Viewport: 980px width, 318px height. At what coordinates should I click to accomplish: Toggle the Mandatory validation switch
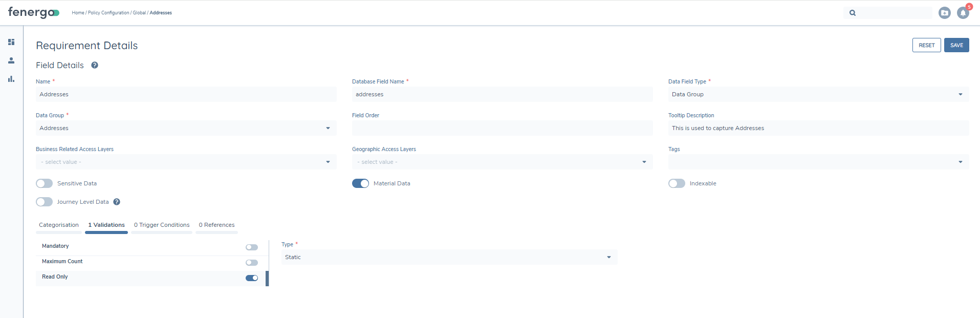pos(252,247)
